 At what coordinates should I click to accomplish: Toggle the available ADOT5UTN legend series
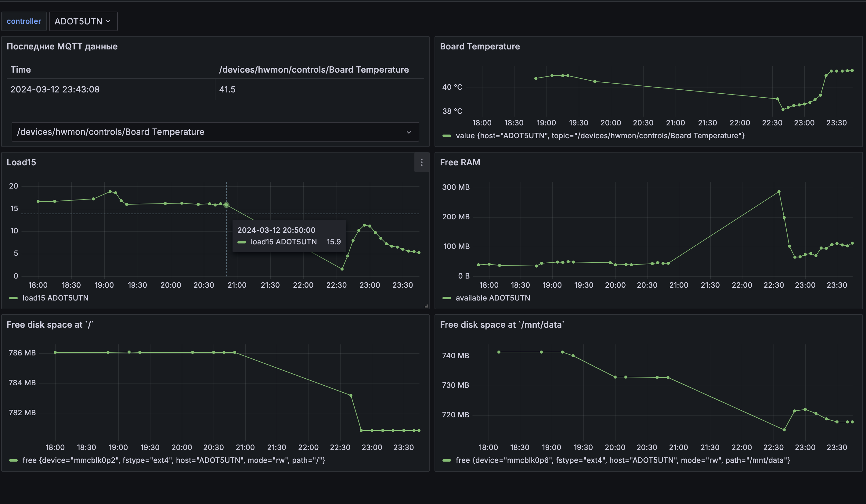[x=493, y=298]
